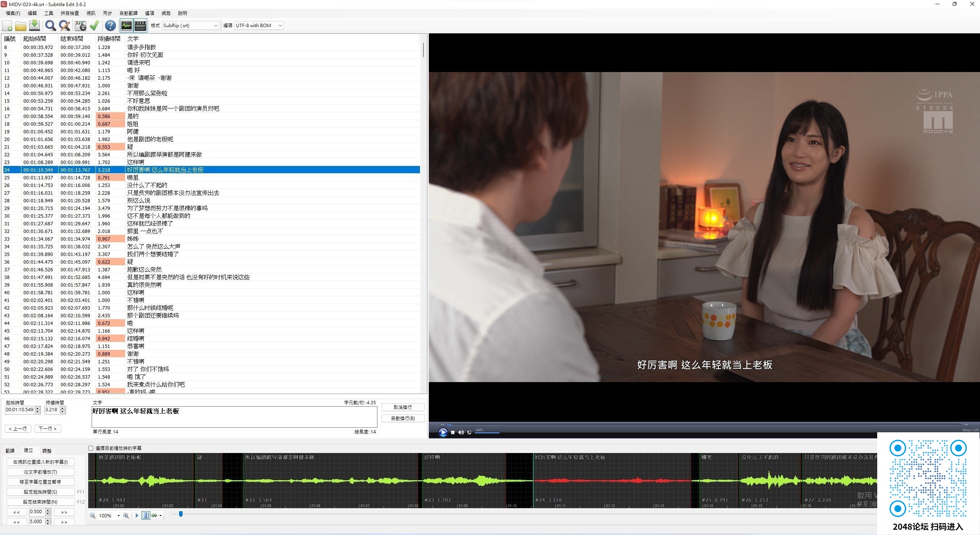Enable select current subtitle while playing checkbox
Image resolution: width=980 pixels, height=535 pixels.
tap(91, 448)
